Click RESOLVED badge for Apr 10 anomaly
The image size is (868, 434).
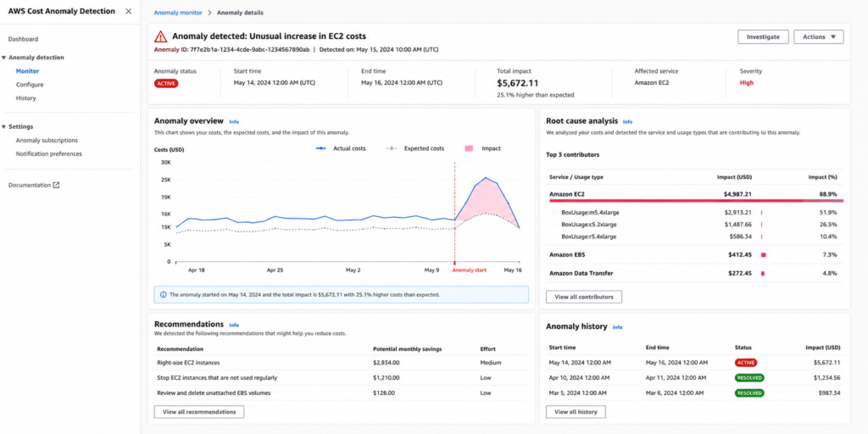[749, 378]
